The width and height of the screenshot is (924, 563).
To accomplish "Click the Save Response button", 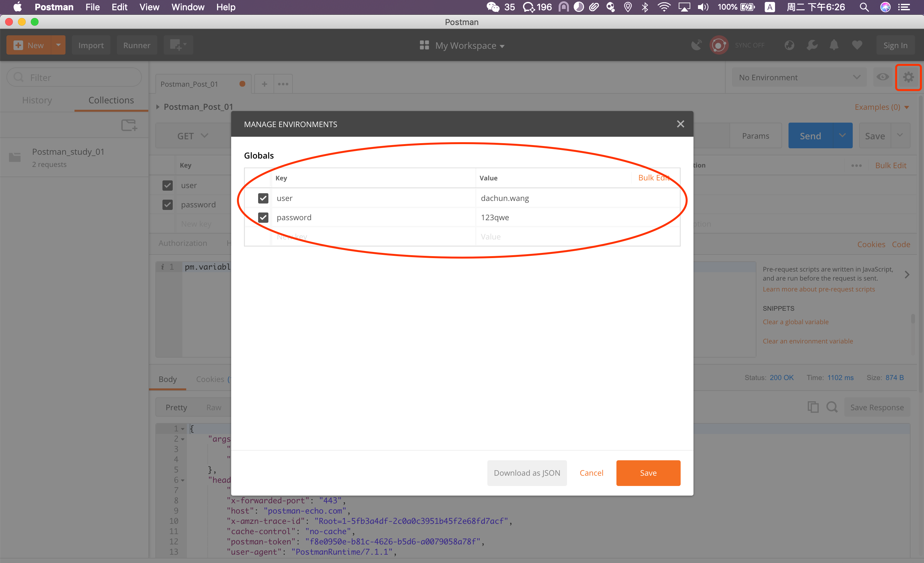I will [877, 407].
